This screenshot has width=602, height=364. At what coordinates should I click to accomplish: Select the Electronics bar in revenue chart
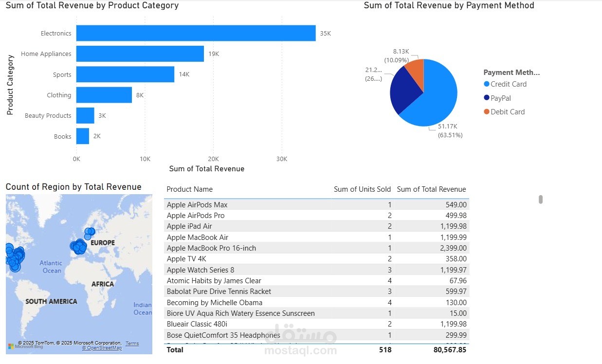pyautogui.click(x=196, y=33)
